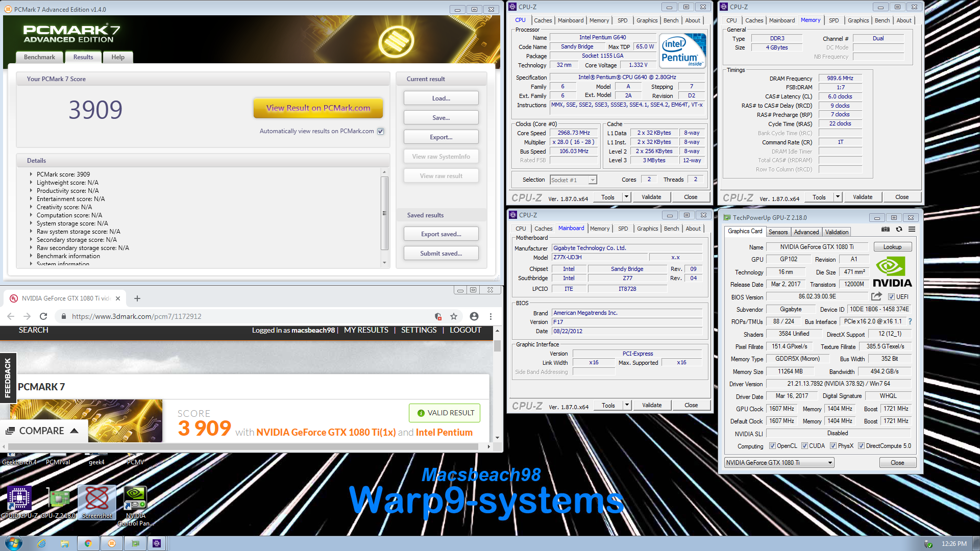This screenshot has width=980, height=551.
Task: Click the GPU-Z.2.18.0 desktop icon
Action: point(59,503)
